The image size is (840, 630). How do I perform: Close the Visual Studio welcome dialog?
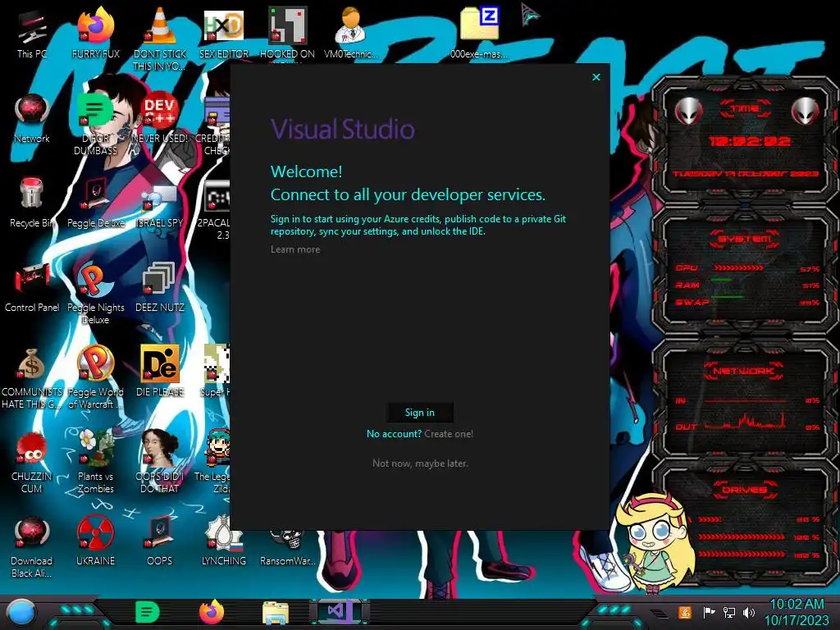(596, 77)
